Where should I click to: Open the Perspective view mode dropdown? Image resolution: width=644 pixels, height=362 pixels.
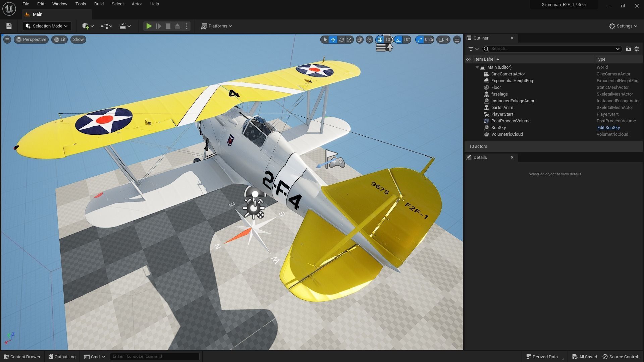[31, 40]
